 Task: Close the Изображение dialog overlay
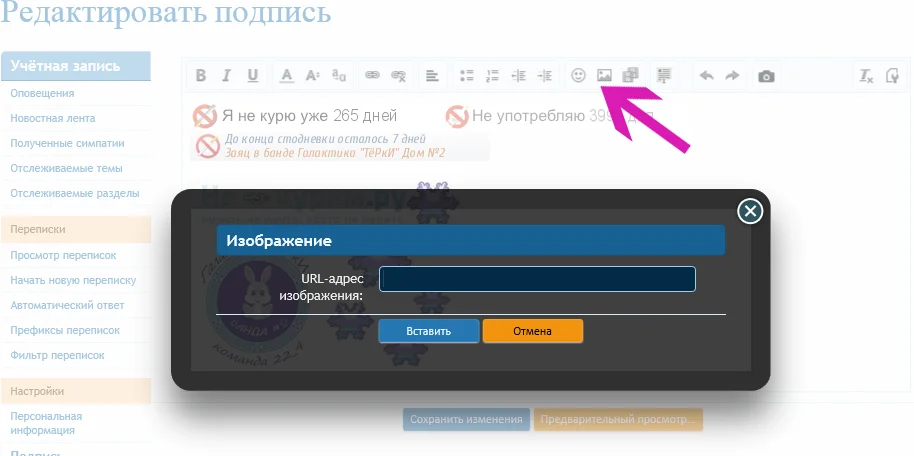tap(750, 211)
